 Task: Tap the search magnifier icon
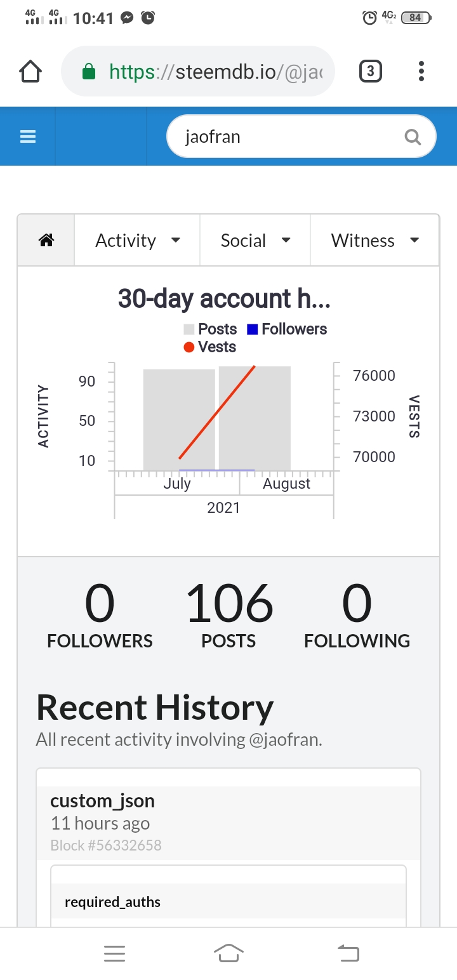click(x=413, y=136)
